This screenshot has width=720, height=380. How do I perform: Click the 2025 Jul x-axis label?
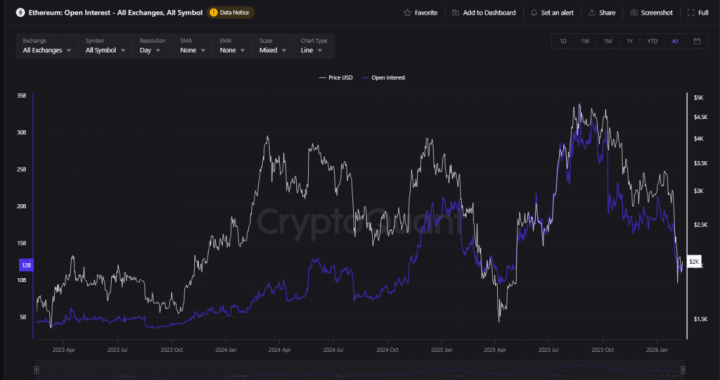[x=549, y=350]
